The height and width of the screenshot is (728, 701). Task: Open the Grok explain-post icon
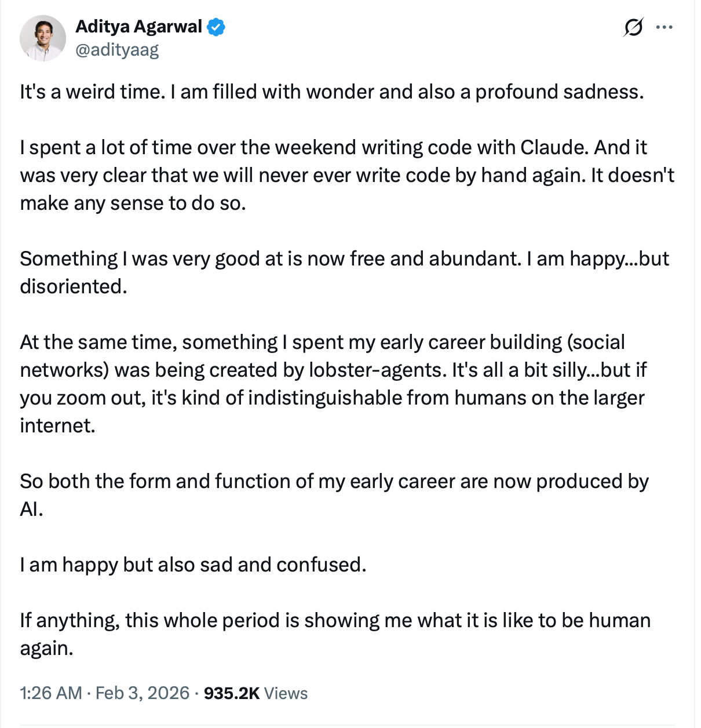point(633,27)
